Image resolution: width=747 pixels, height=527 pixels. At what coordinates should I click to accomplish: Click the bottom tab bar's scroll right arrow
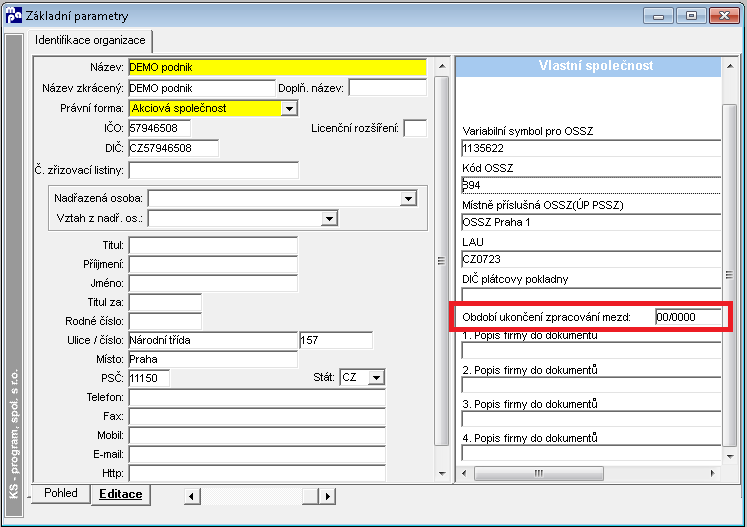(327, 497)
